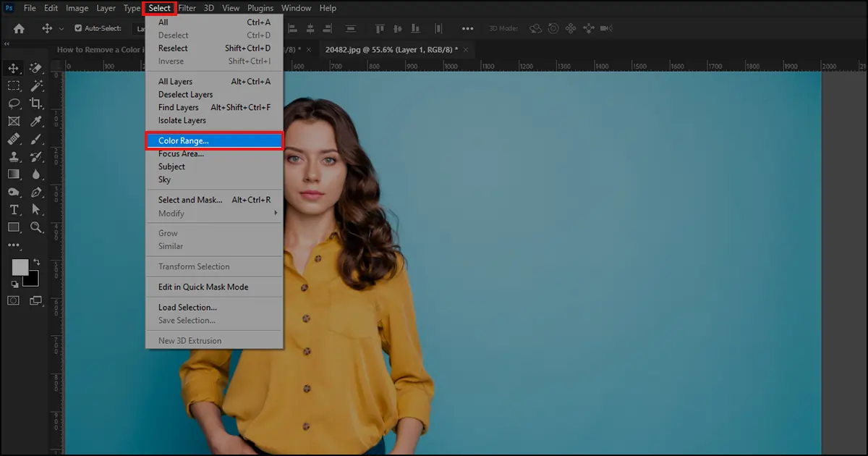This screenshot has width=868, height=456.
Task: Select the Clone Stamp tool
Action: pos(13,156)
